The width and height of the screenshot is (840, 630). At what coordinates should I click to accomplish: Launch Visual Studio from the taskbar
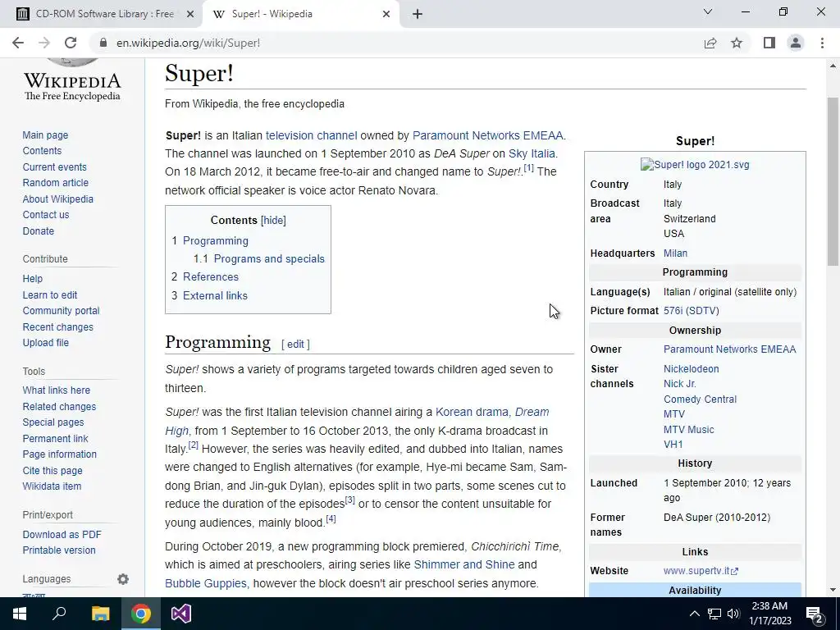(181, 614)
